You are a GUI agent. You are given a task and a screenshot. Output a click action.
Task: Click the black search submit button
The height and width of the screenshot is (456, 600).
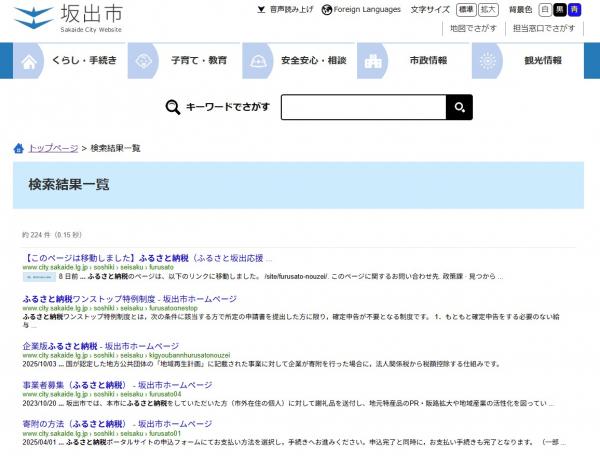click(460, 107)
